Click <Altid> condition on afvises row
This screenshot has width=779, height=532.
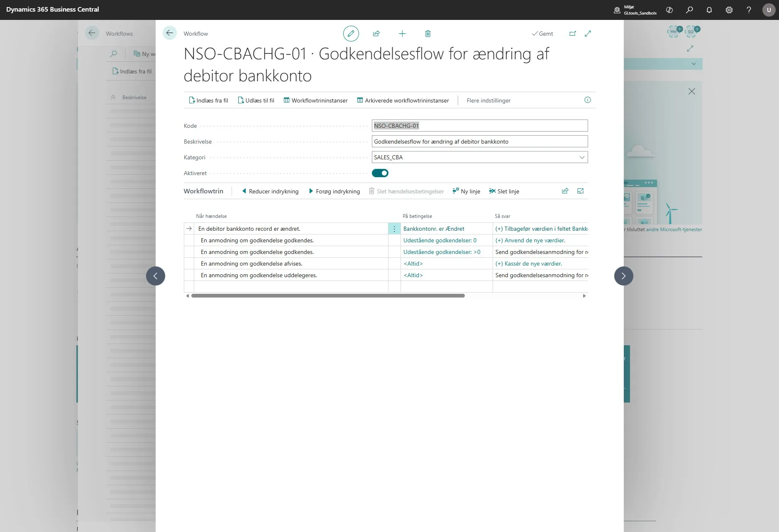tap(413, 264)
